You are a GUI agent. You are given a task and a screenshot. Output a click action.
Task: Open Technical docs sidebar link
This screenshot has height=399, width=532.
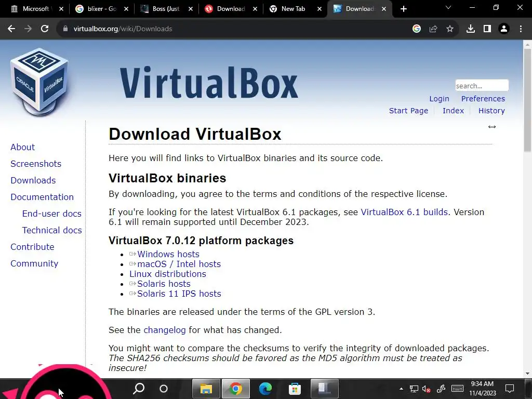click(x=52, y=230)
